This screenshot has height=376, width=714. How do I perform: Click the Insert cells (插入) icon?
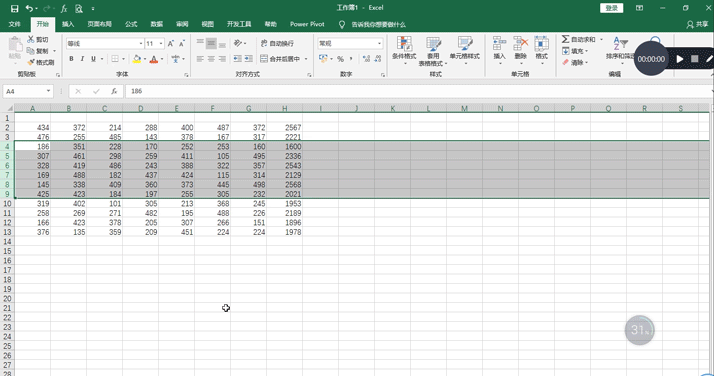click(500, 48)
